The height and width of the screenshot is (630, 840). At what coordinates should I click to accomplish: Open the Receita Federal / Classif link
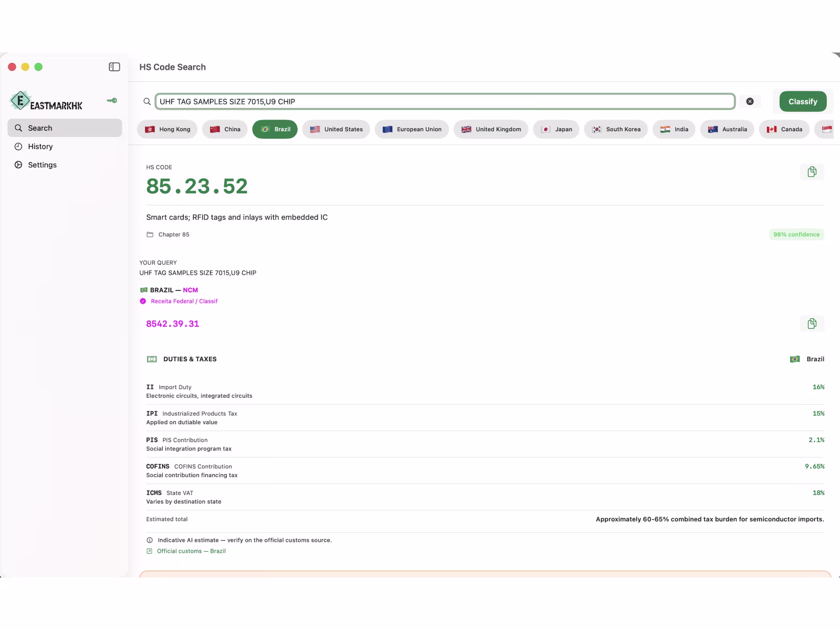pyautogui.click(x=184, y=301)
